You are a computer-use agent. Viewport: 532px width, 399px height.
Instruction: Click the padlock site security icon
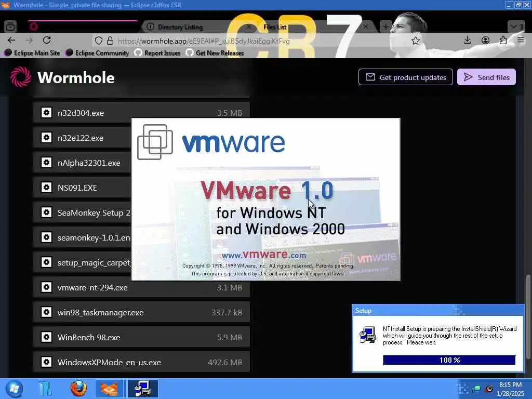tap(110, 41)
